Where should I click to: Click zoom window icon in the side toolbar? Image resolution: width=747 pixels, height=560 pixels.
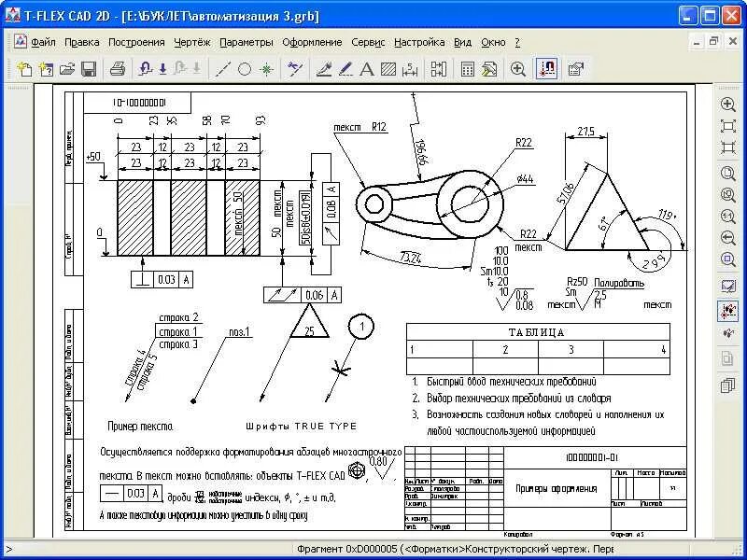728,126
